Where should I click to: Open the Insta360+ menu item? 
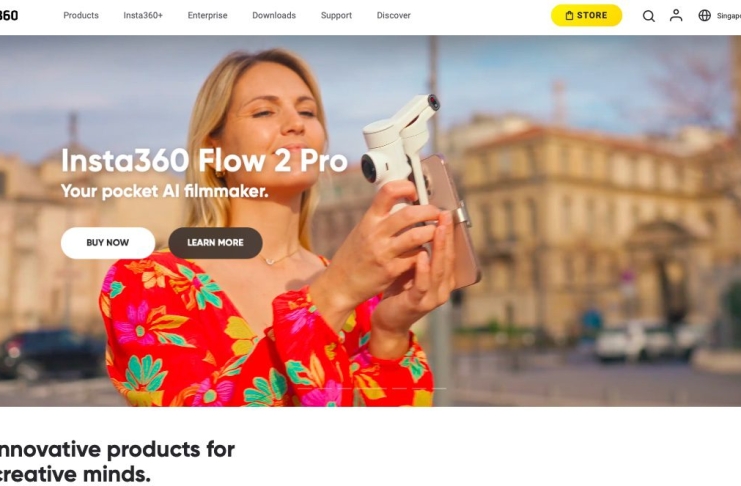pyautogui.click(x=143, y=15)
